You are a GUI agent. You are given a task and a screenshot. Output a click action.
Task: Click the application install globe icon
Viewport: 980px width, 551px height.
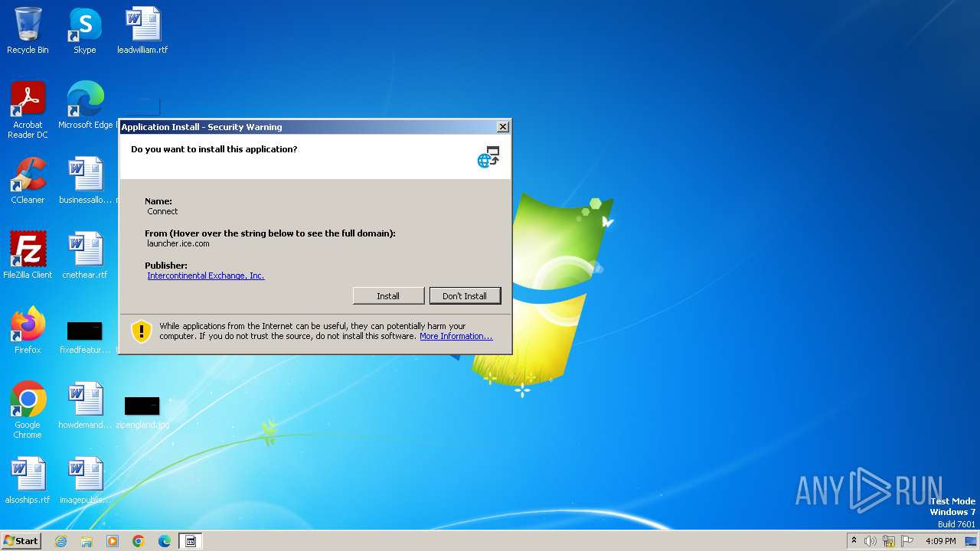pos(488,157)
